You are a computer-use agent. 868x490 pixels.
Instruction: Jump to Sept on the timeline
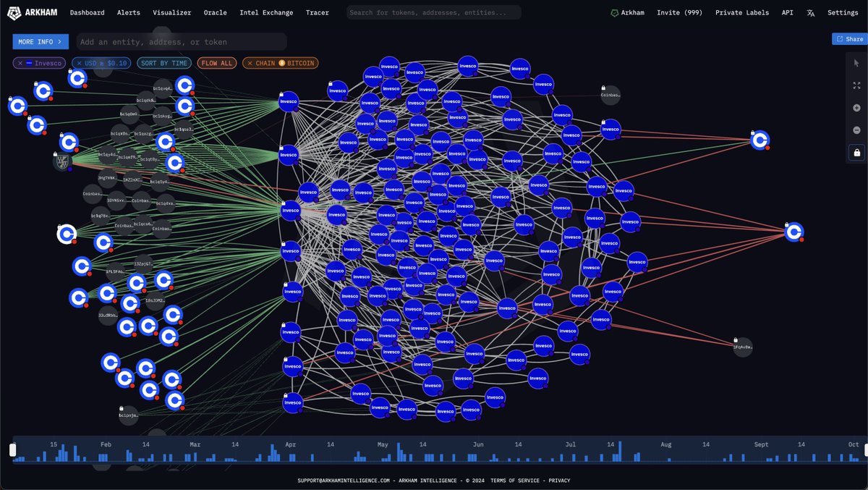761,444
